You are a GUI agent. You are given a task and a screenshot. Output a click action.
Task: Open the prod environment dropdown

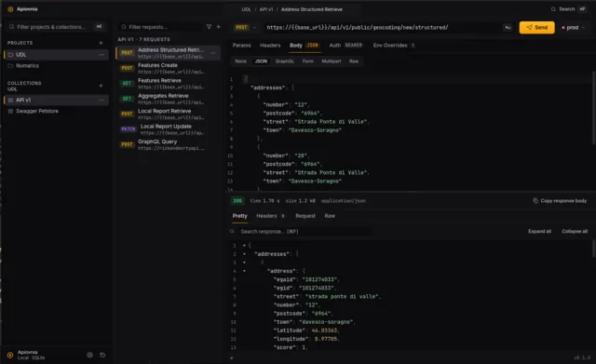(574, 27)
